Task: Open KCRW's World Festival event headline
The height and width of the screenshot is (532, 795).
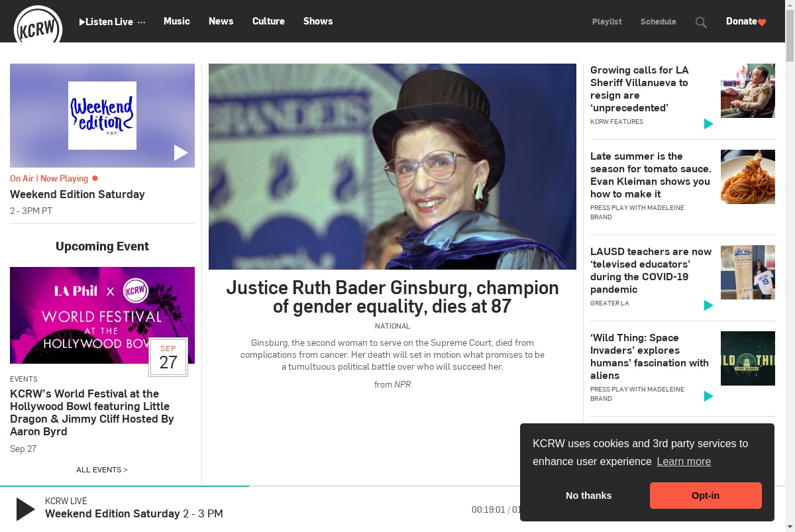Action: [92, 412]
